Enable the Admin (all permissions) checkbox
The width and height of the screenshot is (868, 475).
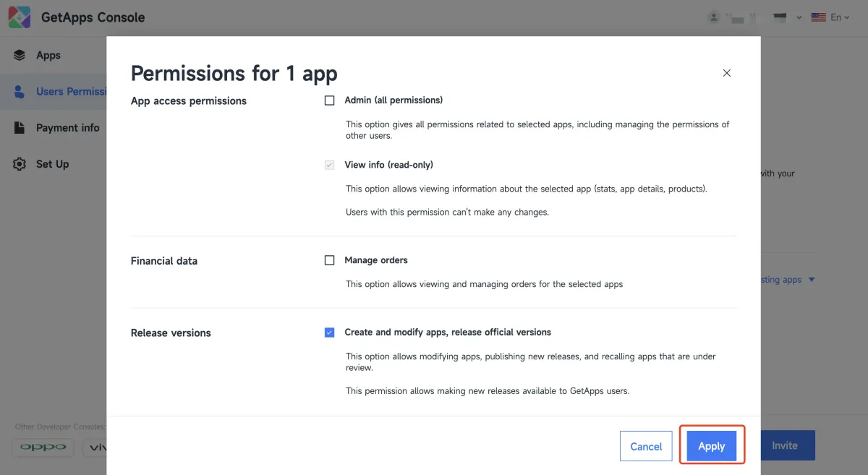pos(330,100)
